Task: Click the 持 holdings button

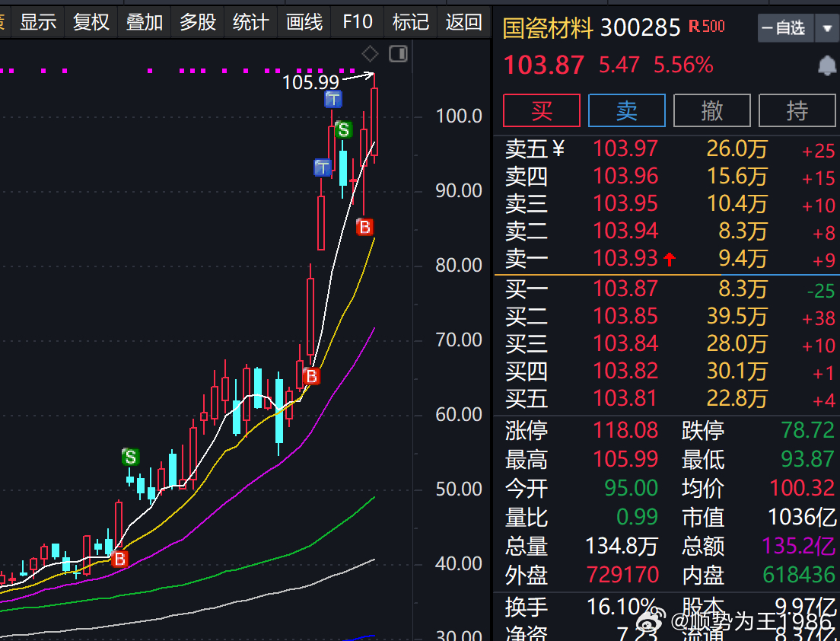Action: click(x=797, y=110)
